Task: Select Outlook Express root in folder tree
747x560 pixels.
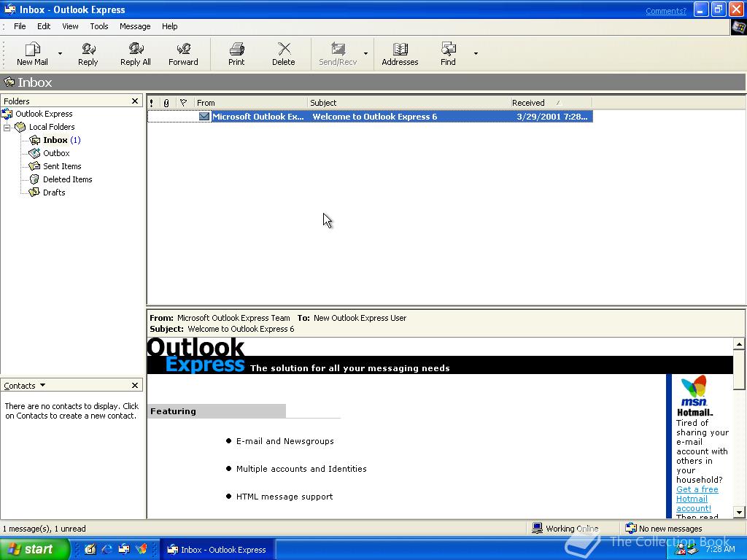Action: [44, 114]
